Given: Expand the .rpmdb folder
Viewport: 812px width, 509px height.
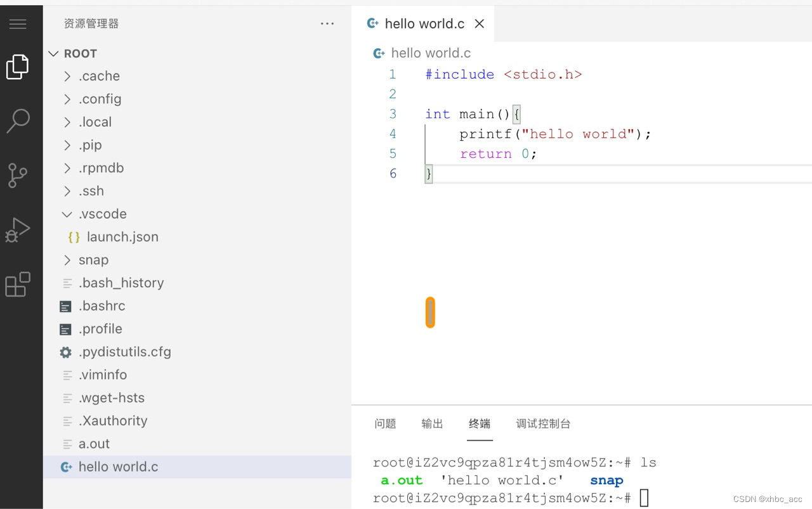Looking at the screenshot, I should (x=67, y=168).
